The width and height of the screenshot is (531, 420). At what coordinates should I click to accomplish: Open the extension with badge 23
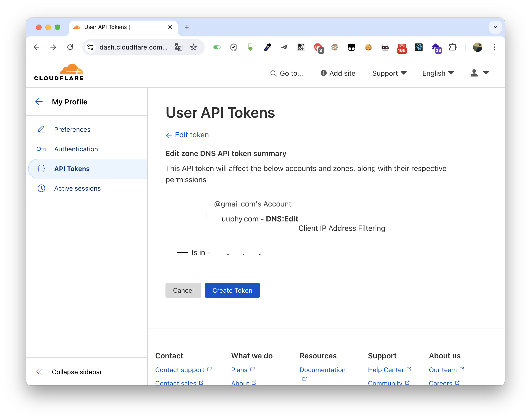point(437,48)
